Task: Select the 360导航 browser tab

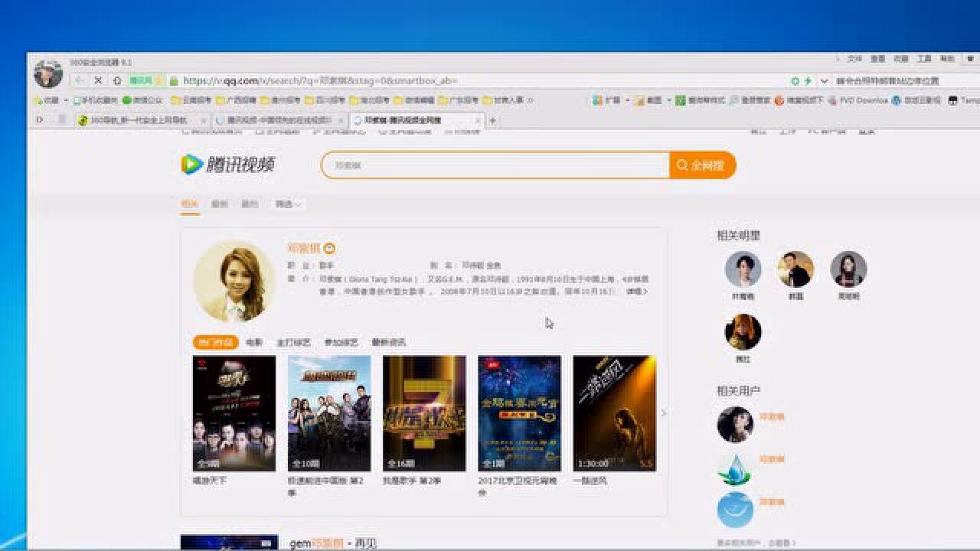Action: click(x=142, y=120)
